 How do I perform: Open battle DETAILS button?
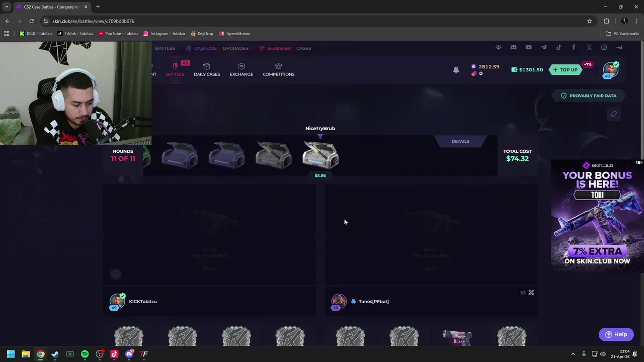pos(460,141)
